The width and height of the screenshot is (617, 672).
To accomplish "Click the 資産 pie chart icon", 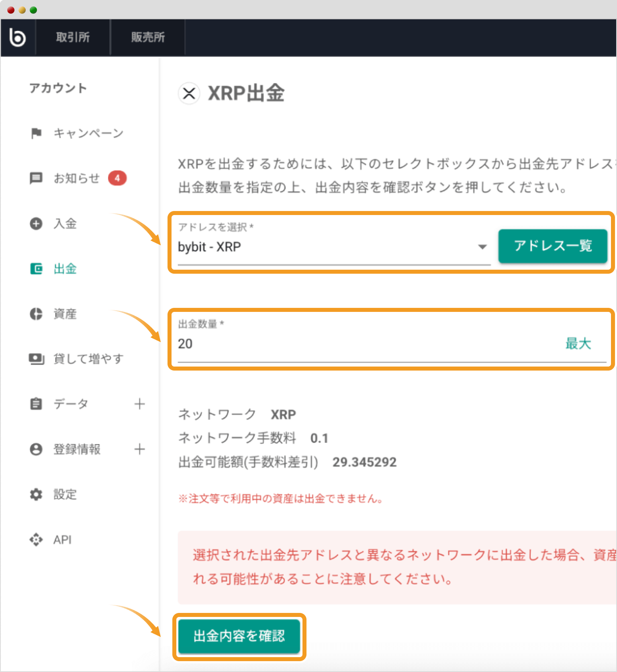I will pos(36,314).
